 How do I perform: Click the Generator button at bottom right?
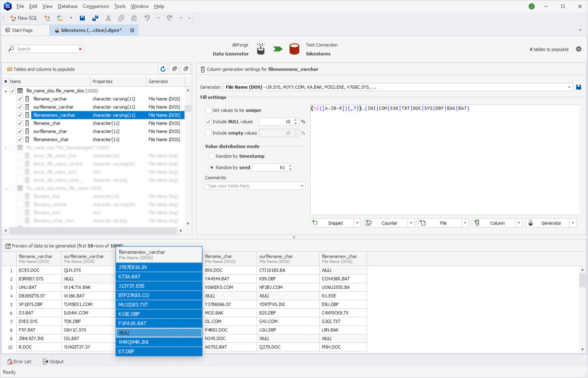coord(548,223)
